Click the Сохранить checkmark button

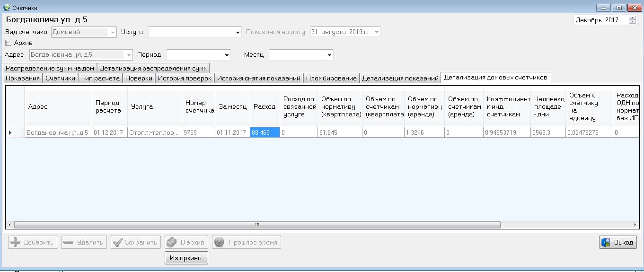[x=135, y=242]
